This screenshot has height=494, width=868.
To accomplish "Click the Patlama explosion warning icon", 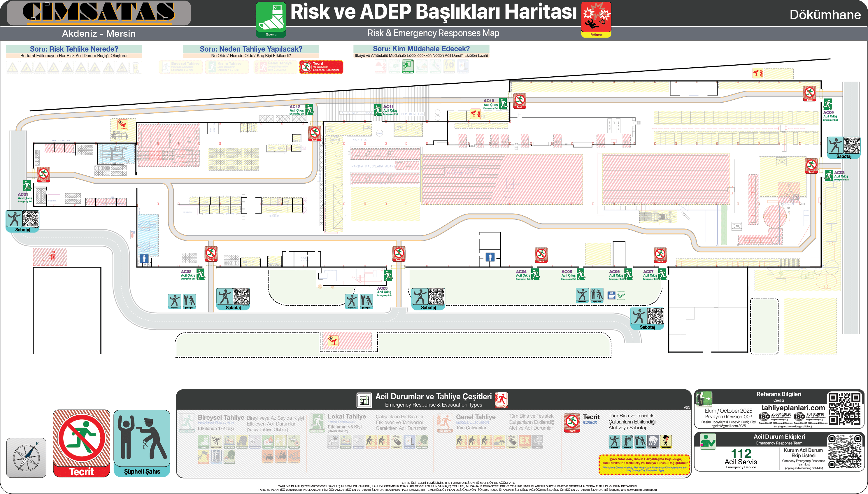I will [596, 16].
